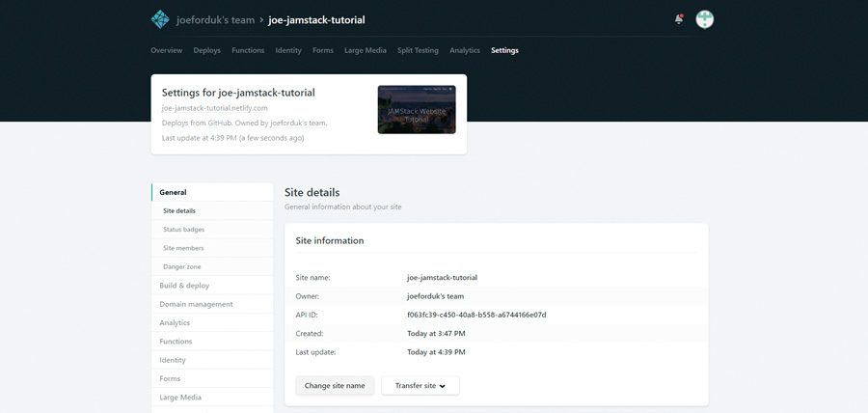Click 'Last update at 4:39 PM' text

tap(200, 138)
